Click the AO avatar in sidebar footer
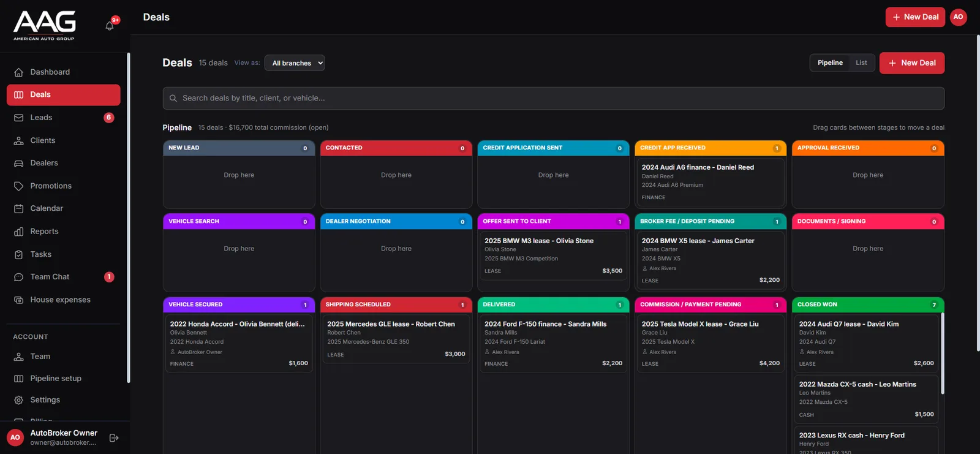The width and height of the screenshot is (980, 454). click(x=15, y=437)
